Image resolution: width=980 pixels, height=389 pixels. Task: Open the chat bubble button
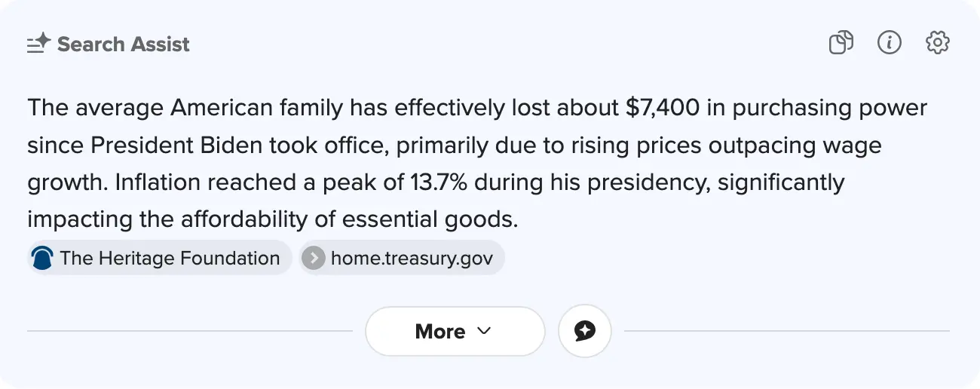coord(584,331)
